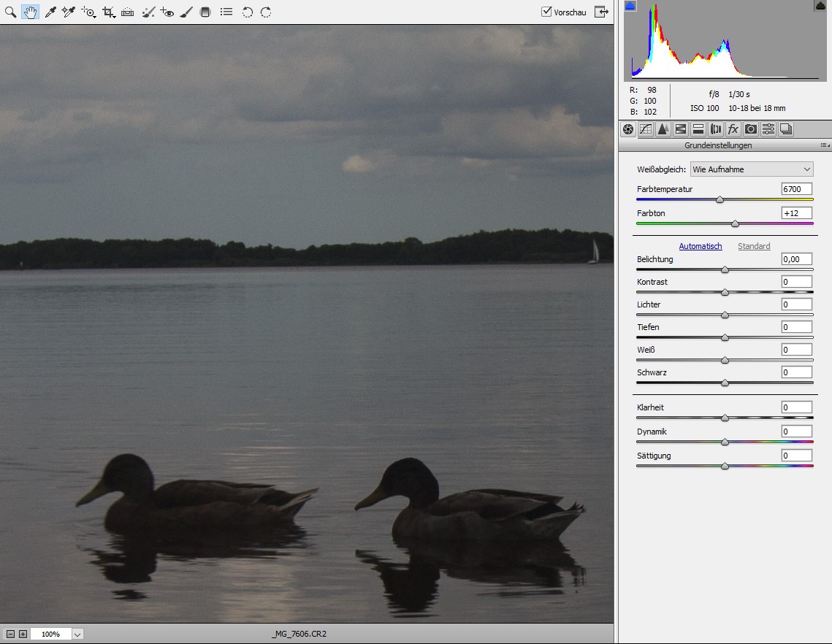Pick the White Balance eyedropper tool

click(50, 12)
